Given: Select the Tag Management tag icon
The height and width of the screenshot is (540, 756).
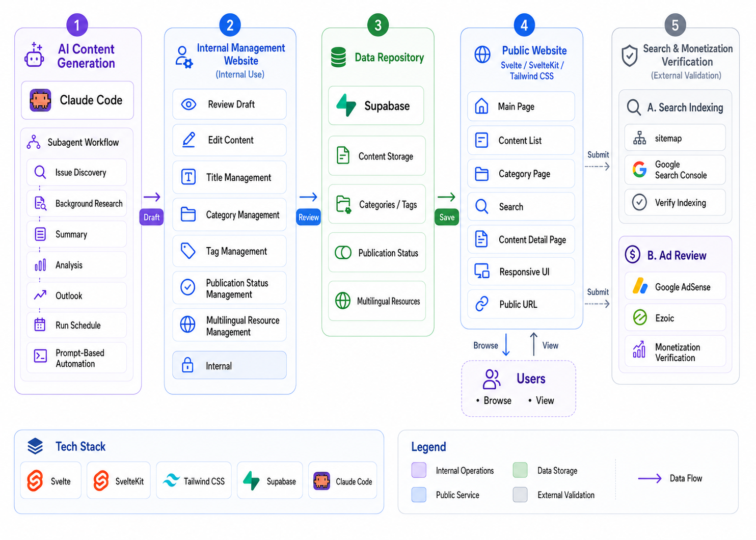Looking at the screenshot, I should coord(188,251).
